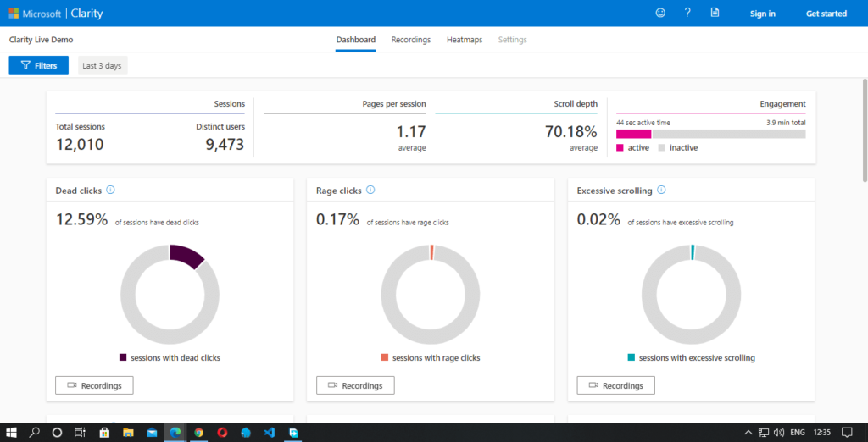Open Task View in taskbar
The width and height of the screenshot is (868, 442).
tap(81, 433)
